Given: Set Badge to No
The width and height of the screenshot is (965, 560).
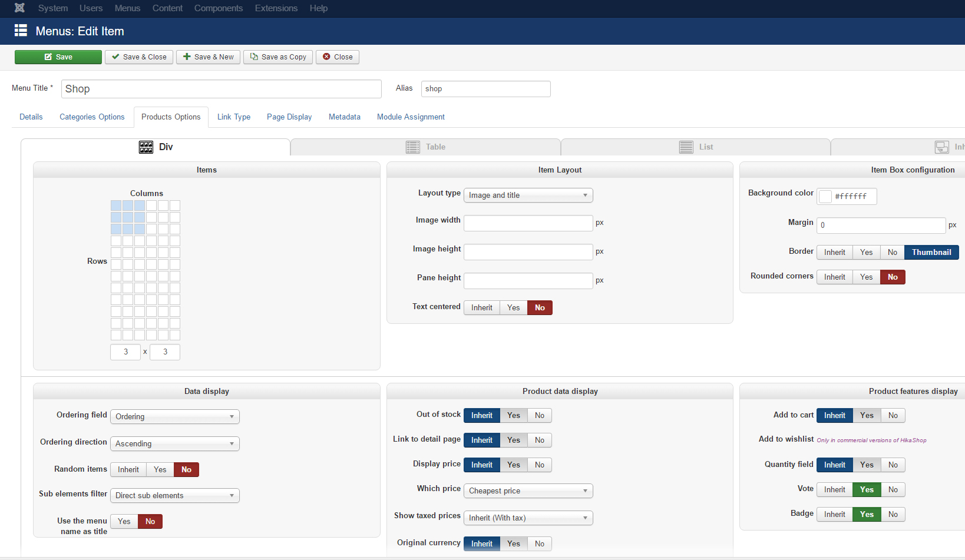Looking at the screenshot, I should pyautogui.click(x=893, y=515).
